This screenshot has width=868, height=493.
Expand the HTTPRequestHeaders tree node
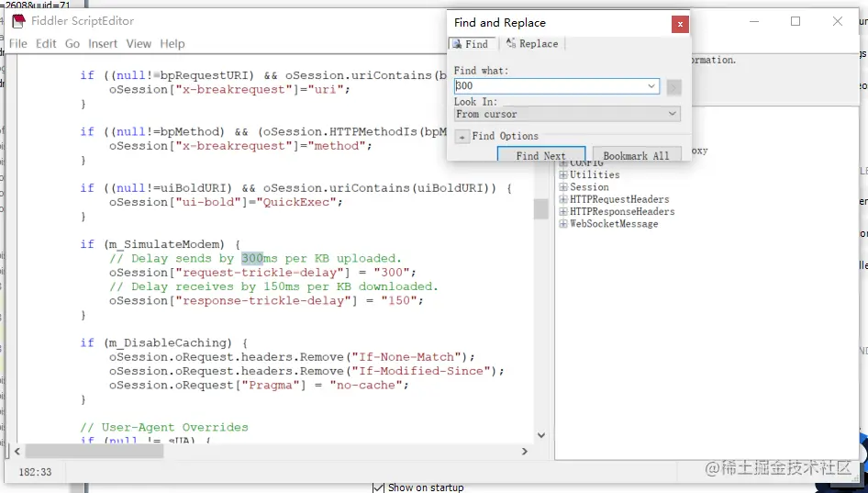(x=563, y=199)
